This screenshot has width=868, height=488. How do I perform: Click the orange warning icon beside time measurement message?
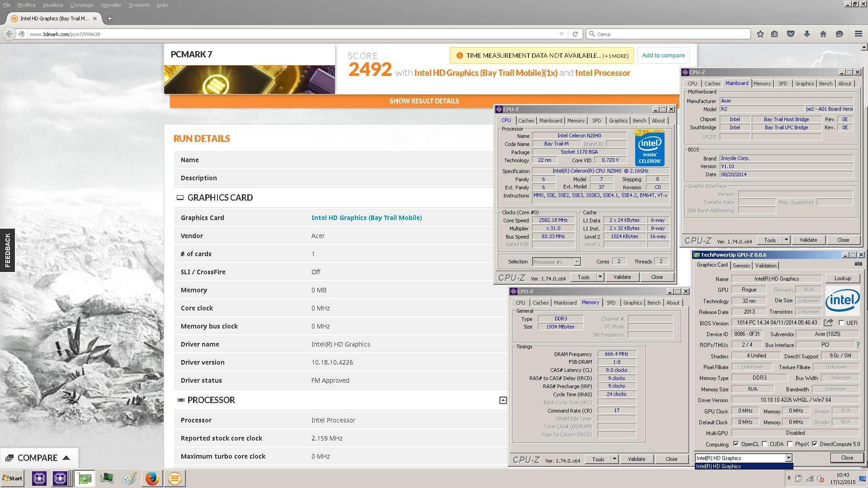[x=459, y=56]
